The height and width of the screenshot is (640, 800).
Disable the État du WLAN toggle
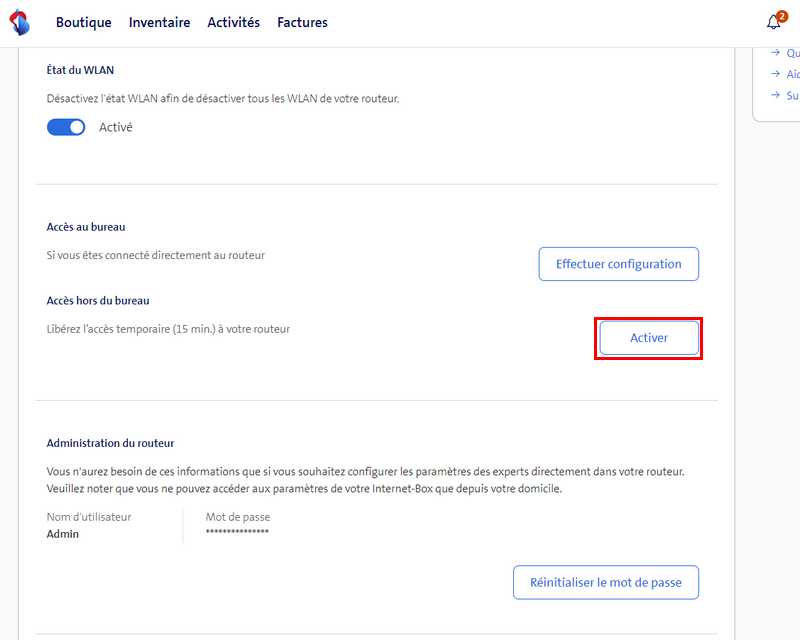coord(66,127)
